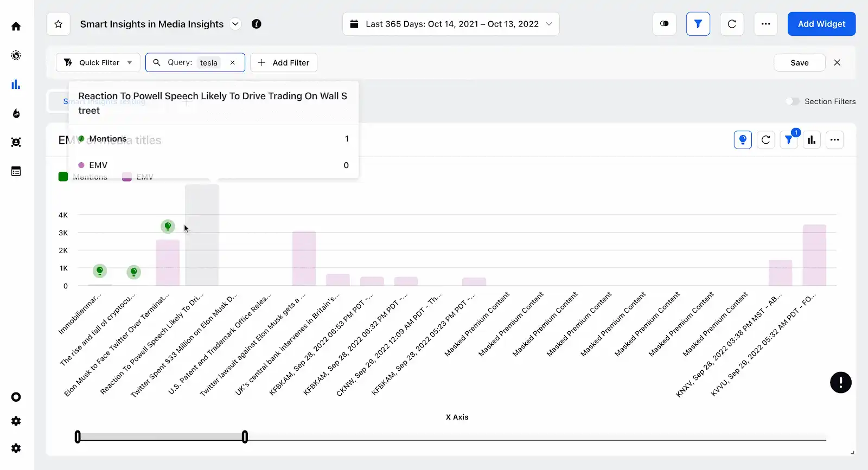
Task: Enable Section Filters toggle
Action: [793, 101]
